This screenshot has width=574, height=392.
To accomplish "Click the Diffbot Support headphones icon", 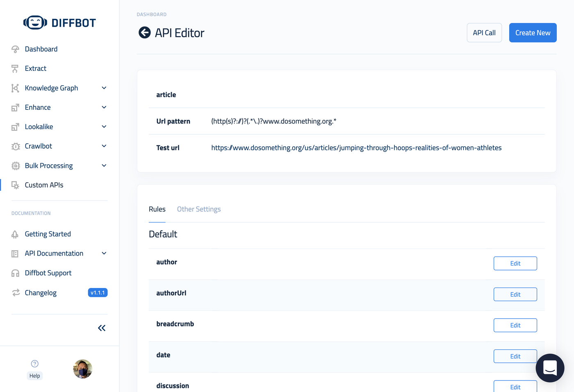I will 15,273.
